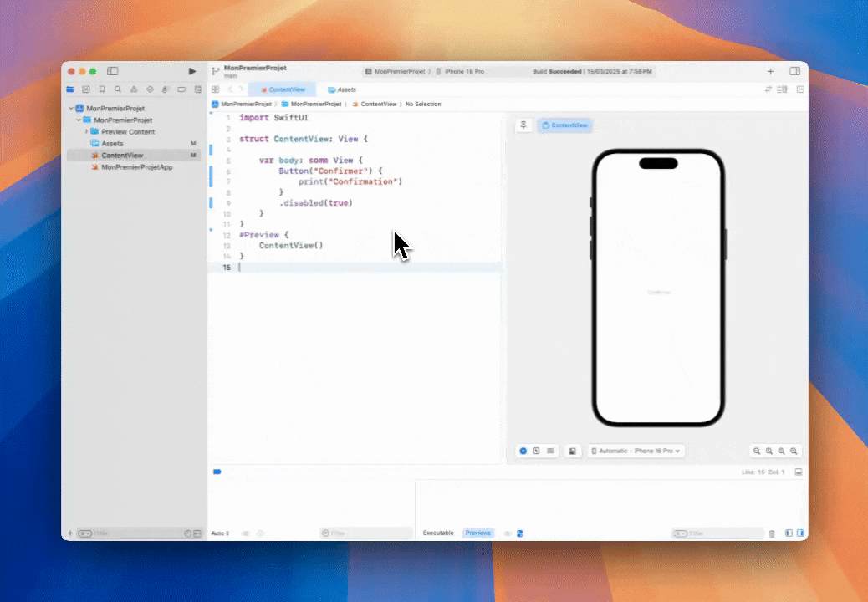Viewport: 868px width, 602px height.
Task: Open the Breakpoint navigator icon
Action: [181, 89]
